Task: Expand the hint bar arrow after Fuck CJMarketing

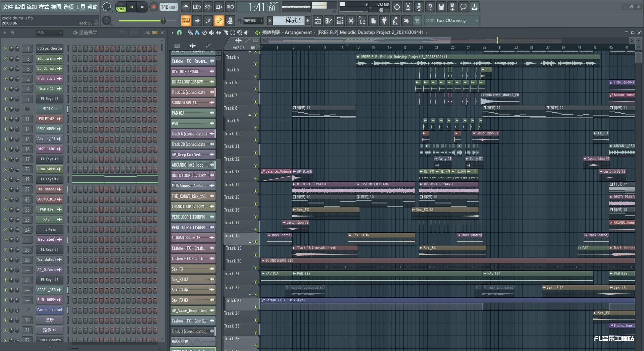Action: click(477, 21)
